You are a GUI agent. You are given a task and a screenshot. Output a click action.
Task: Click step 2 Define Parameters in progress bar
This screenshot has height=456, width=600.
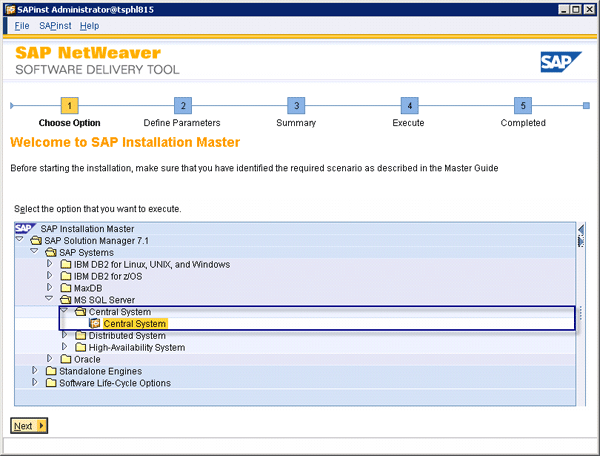click(182, 106)
